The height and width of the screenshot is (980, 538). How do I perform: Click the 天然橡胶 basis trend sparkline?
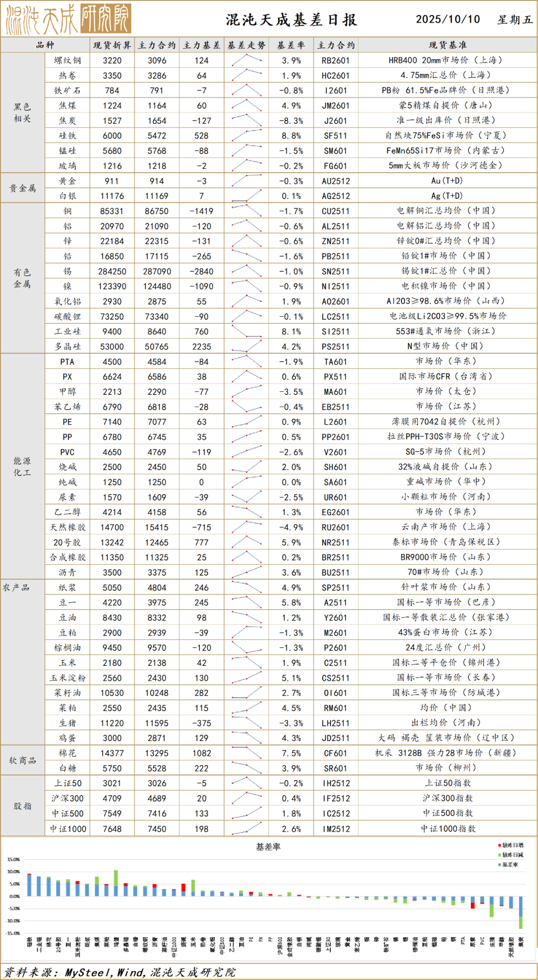pos(247,527)
